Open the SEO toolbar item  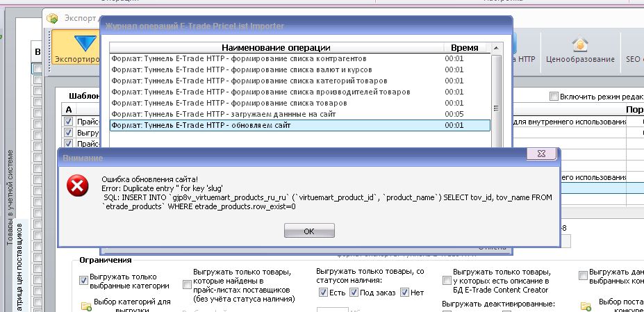point(633,59)
